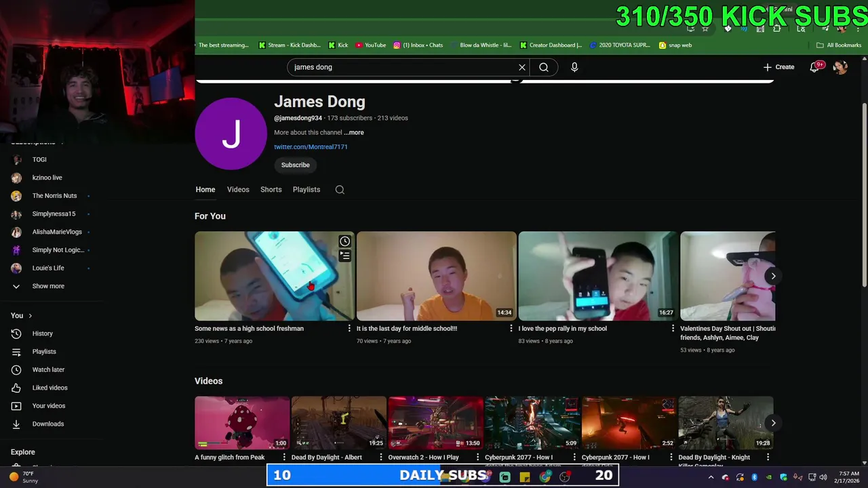This screenshot has width=868, height=488.
Task: Open Downloads in sidebar
Action: [47, 424]
